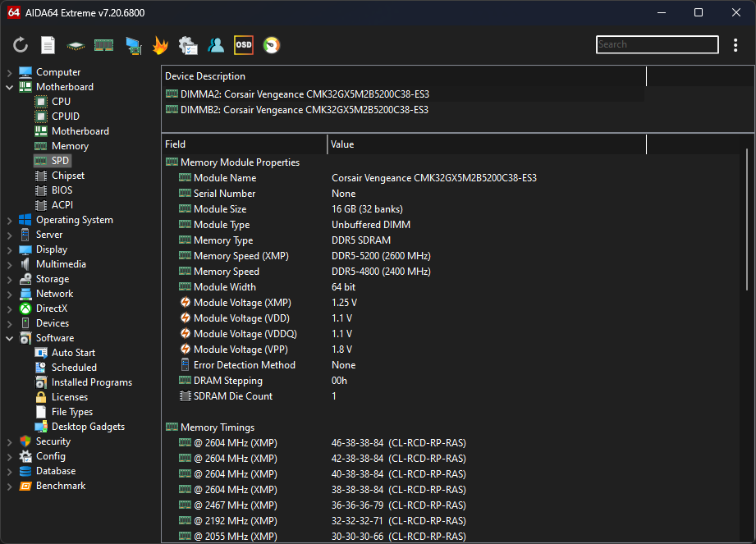Click the Refresh toolbar icon
This screenshot has height=544, width=756.
(21, 45)
